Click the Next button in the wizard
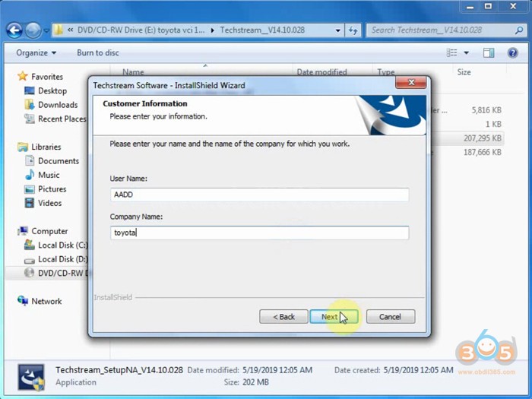 coord(334,317)
